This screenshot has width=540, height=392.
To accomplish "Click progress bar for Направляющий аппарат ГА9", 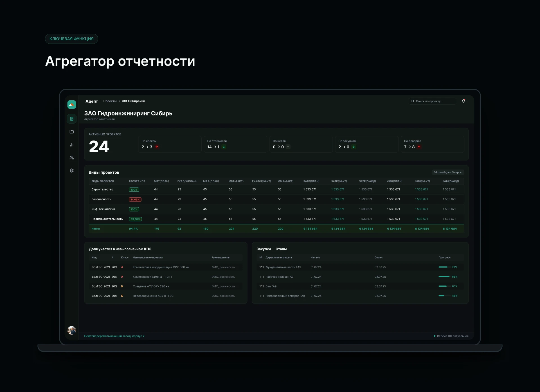I will (444, 296).
